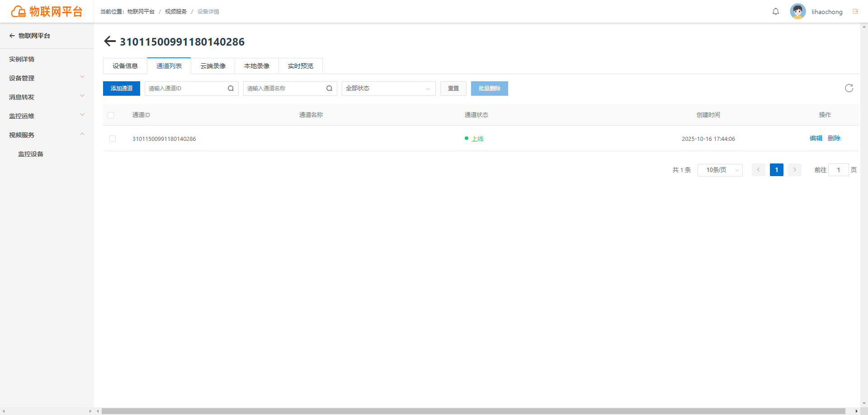Click the IoT platform logo

(x=47, y=11)
